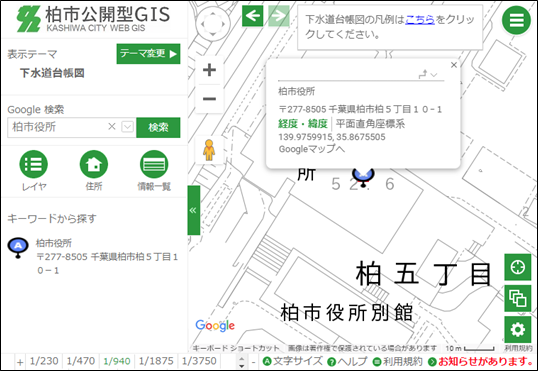
Task: Click the current location crosshair button
Action: (517, 267)
